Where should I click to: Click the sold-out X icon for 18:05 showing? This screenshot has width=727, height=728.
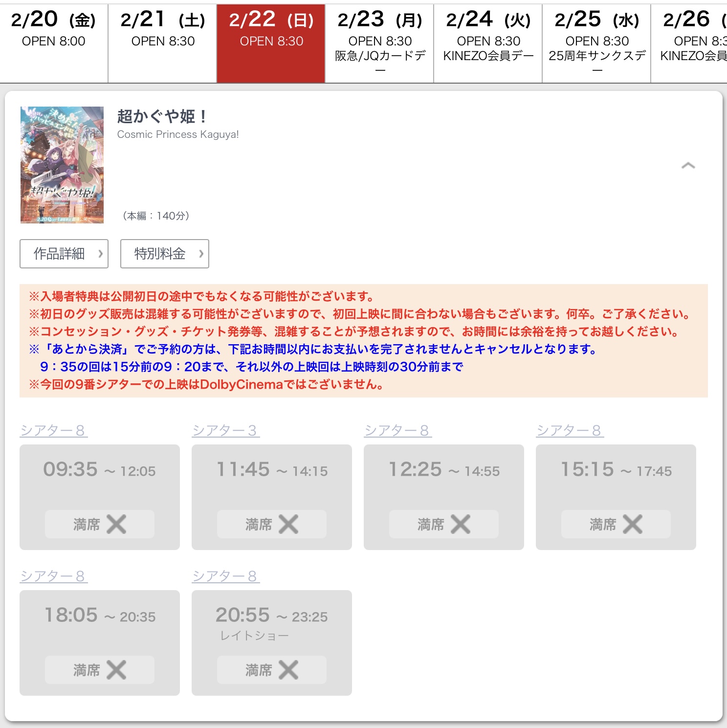coord(116,670)
